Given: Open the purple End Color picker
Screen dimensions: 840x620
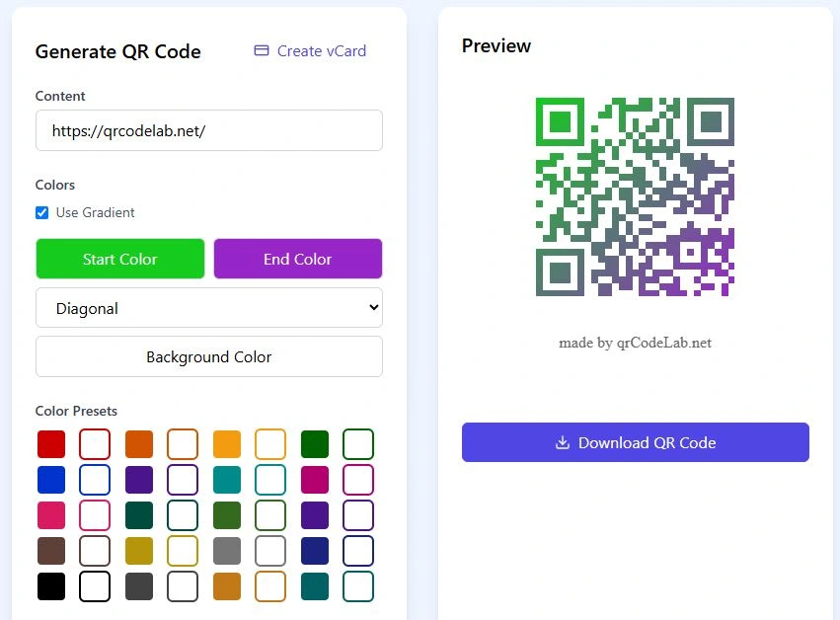Looking at the screenshot, I should pyautogui.click(x=298, y=259).
